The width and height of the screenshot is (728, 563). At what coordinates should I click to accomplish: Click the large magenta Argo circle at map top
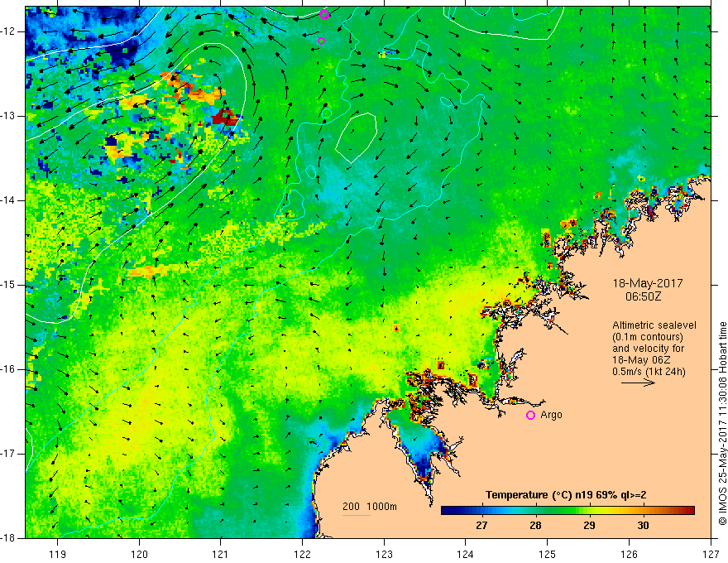point(324,15)
